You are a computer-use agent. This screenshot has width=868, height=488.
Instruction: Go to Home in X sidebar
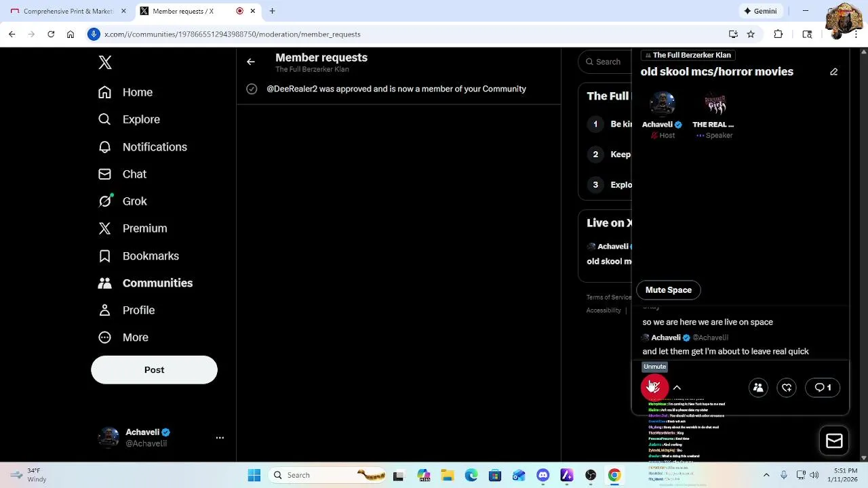(125, 92)
